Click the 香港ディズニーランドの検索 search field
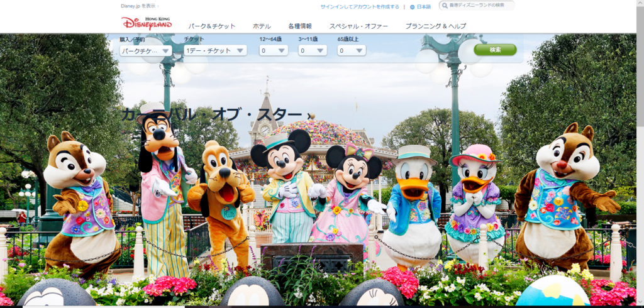The image size is (644, 308). (x=477, y=5)
